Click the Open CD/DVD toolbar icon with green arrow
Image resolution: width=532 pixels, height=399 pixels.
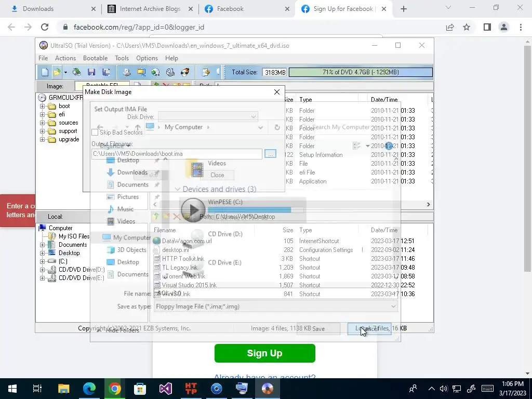(77, 72)
